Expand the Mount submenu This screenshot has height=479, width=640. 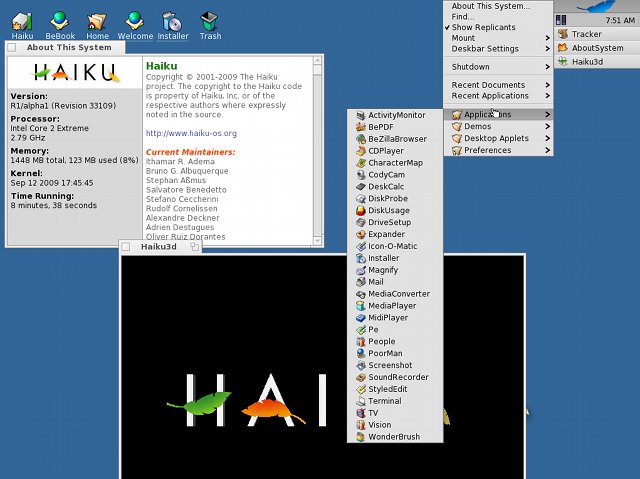click(x=498, y=38)
